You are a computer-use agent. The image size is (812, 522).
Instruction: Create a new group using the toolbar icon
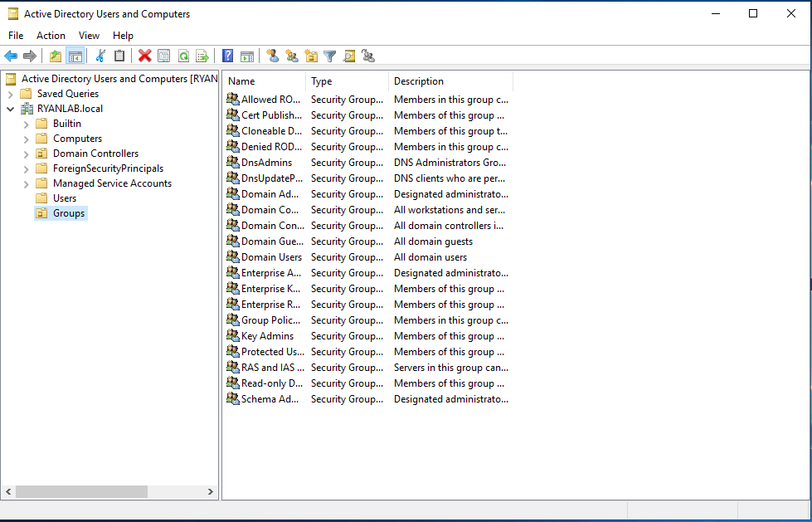(x=291, y=56)
